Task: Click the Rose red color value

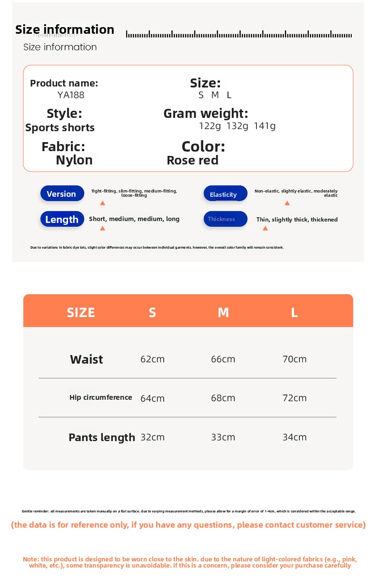Action: click(x=192, y=160)
